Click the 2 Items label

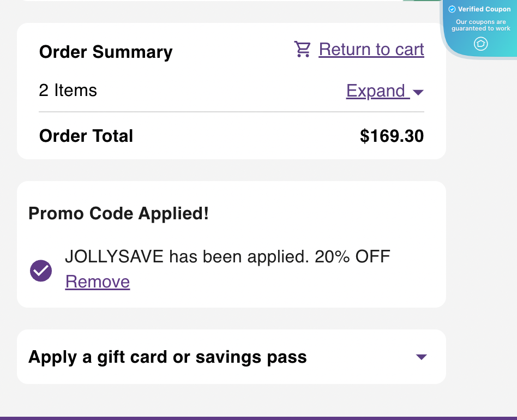[x=68, y=90]
